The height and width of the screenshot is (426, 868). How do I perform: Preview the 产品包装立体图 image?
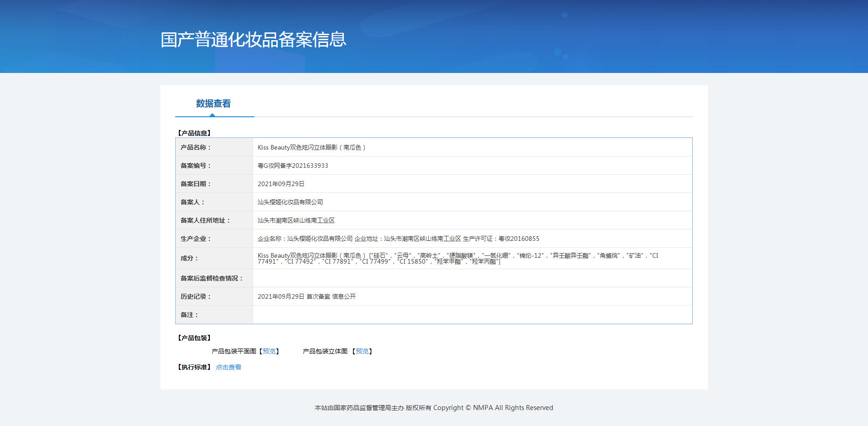pyautogui.click(x=362, y=351)
